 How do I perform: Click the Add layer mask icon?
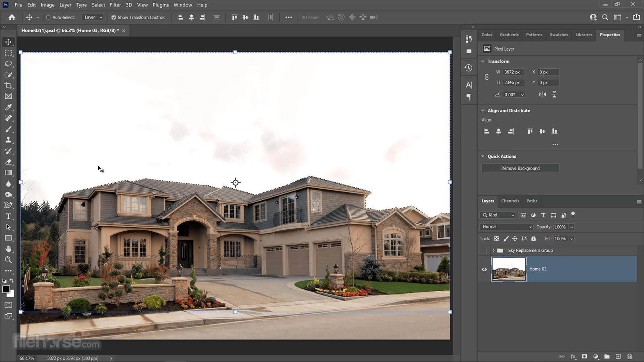pyautogui.click(x=584, y=356)
